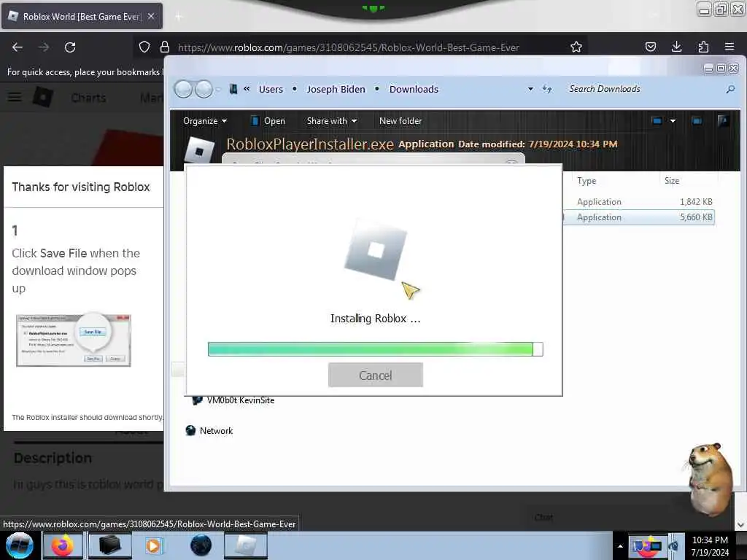Image resolution: width=747 pixels, height=560 pixels.
Task: Toggle the Explorer preview pane
Action: 697,121
